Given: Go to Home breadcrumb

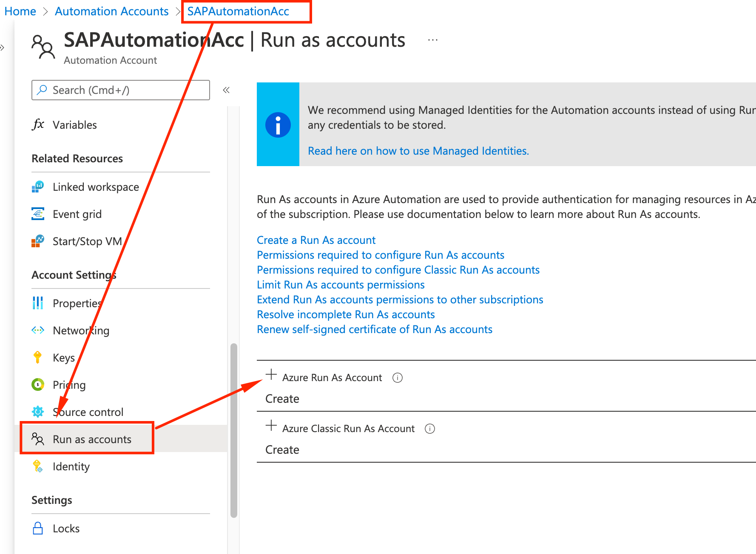Looking at the screenshot, I should [x=20, y=11].
